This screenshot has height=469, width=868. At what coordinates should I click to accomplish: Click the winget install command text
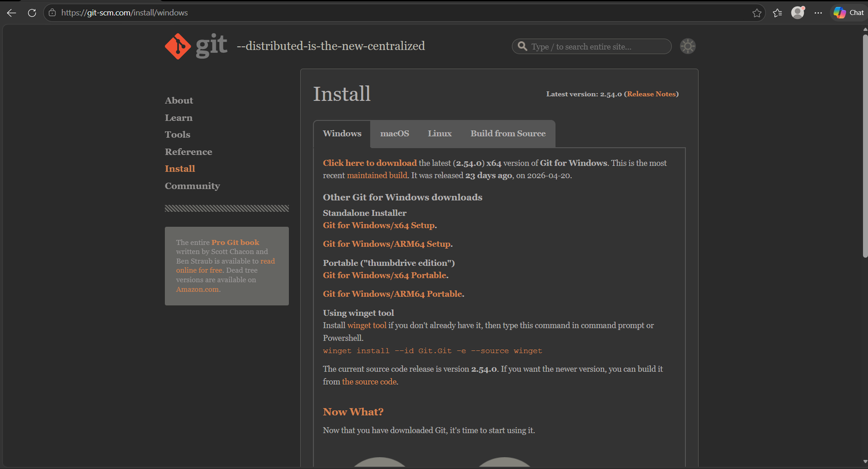point(432,351)
